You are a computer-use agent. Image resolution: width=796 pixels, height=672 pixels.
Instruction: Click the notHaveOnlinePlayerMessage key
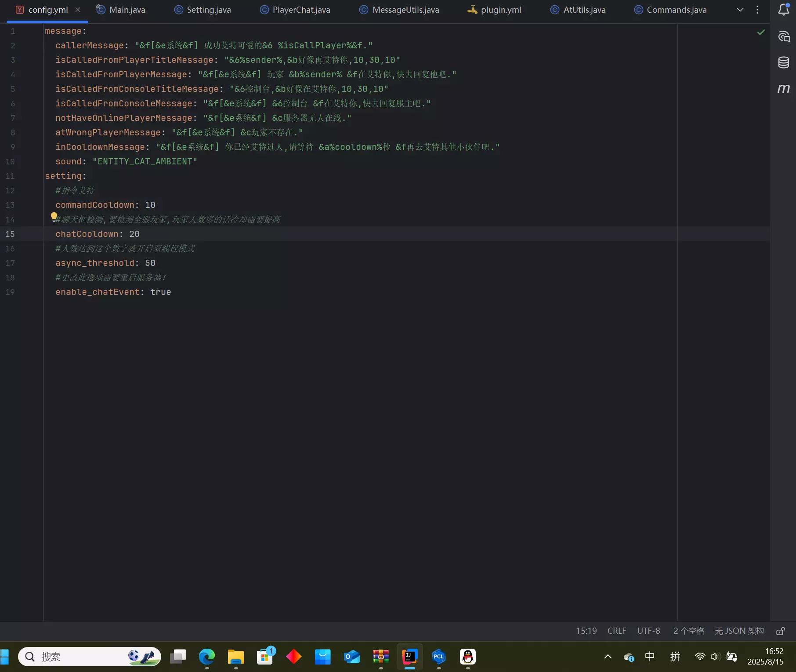point(124,118)
